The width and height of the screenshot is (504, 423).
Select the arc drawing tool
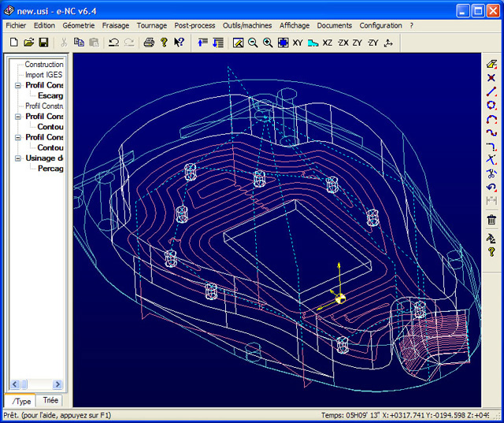tap(491, 119)
